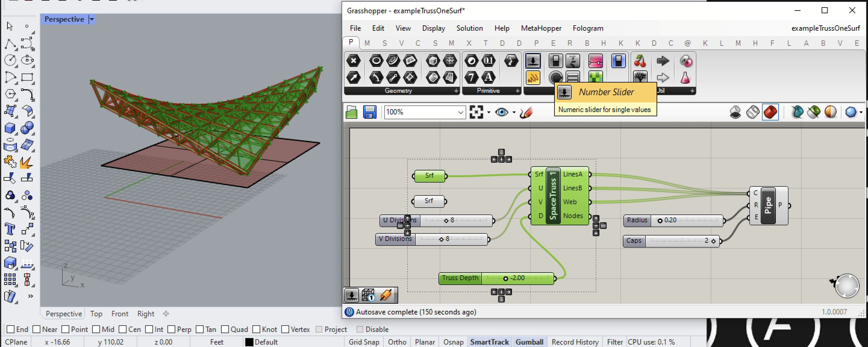This screenshot has height=347, width=868.
Task: Toggle the End osnap checkbox
Action: [x=11, y=329]
